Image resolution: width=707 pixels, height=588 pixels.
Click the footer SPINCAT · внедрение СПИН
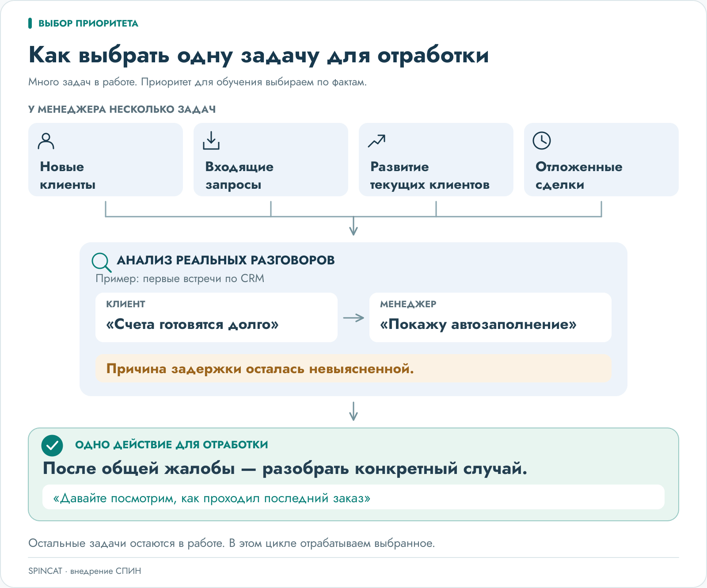click(x=85, y=571)
